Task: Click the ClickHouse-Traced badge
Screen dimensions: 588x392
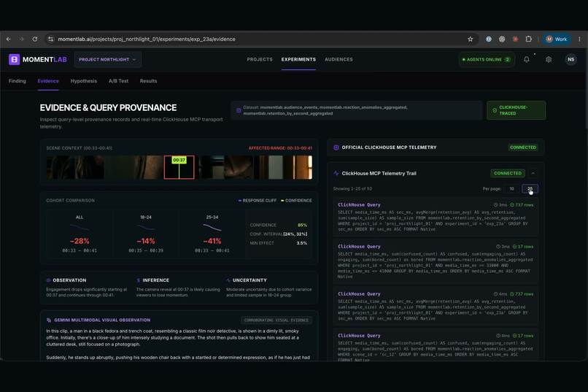Action: click(x=516, y=110)
